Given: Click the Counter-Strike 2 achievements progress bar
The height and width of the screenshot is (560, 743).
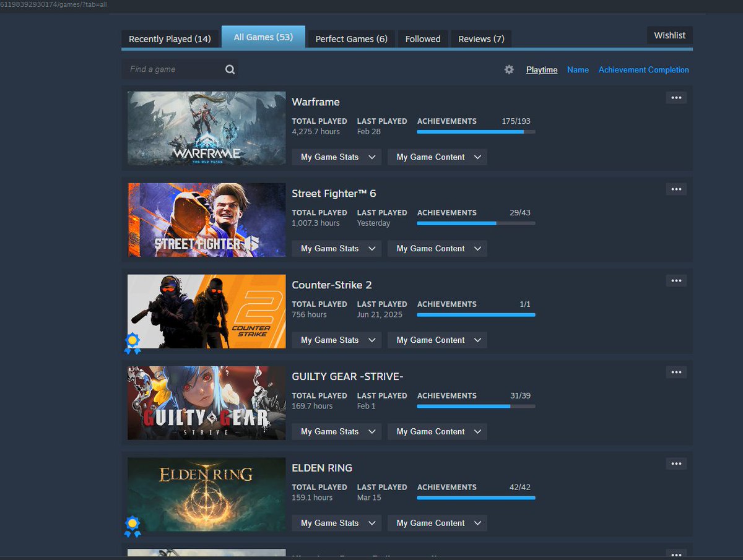Looking at the screenshot, I should 476,315.
